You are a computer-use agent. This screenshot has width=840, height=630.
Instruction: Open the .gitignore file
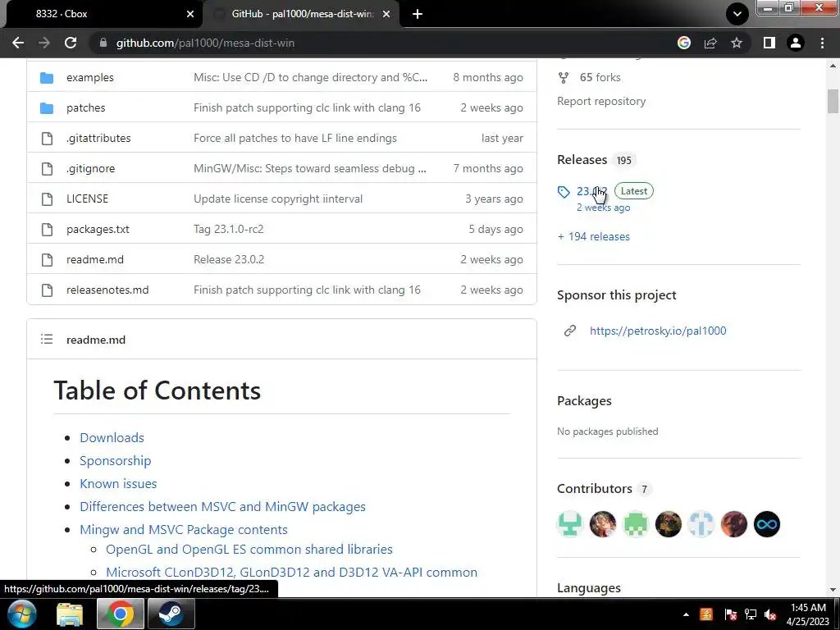[90, 168]
